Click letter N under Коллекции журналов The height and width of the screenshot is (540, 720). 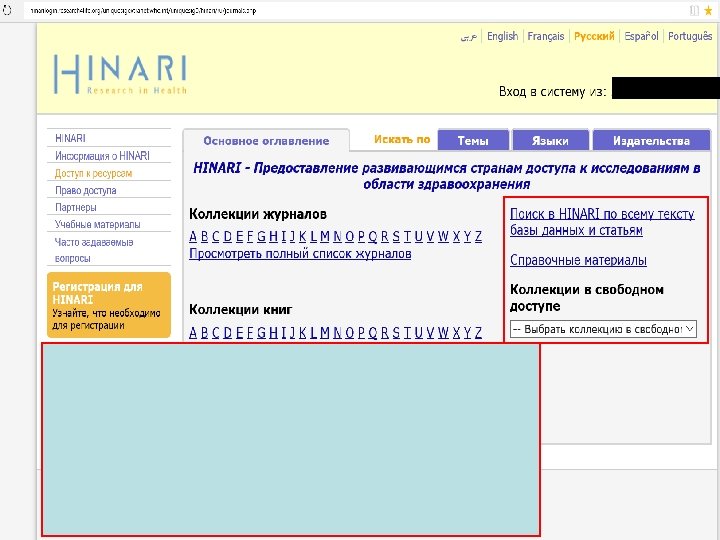click(x=338, y=236)
